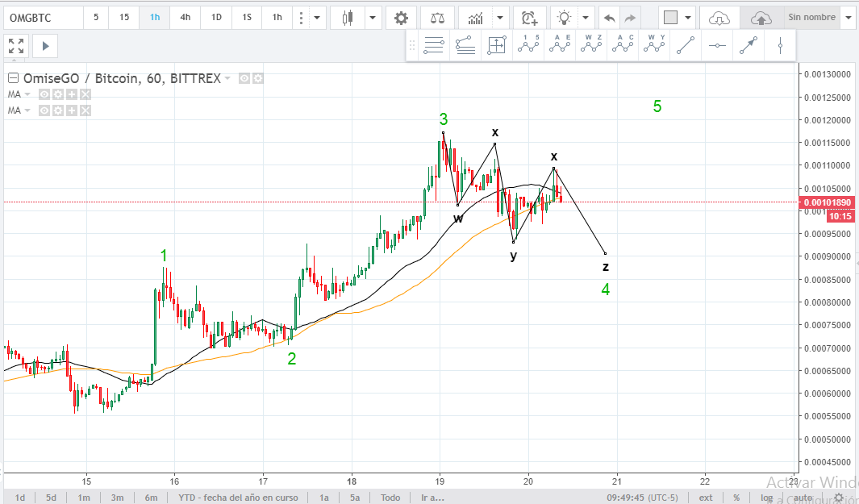
Task: Switch to 4h interval
Action: pyautogui.click(x=186, y=18)
